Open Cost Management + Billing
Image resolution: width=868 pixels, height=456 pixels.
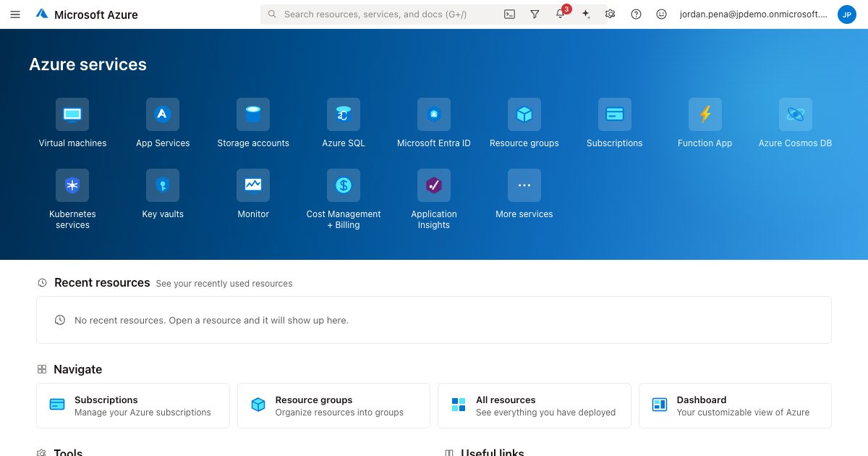click(x=344, y=200)
